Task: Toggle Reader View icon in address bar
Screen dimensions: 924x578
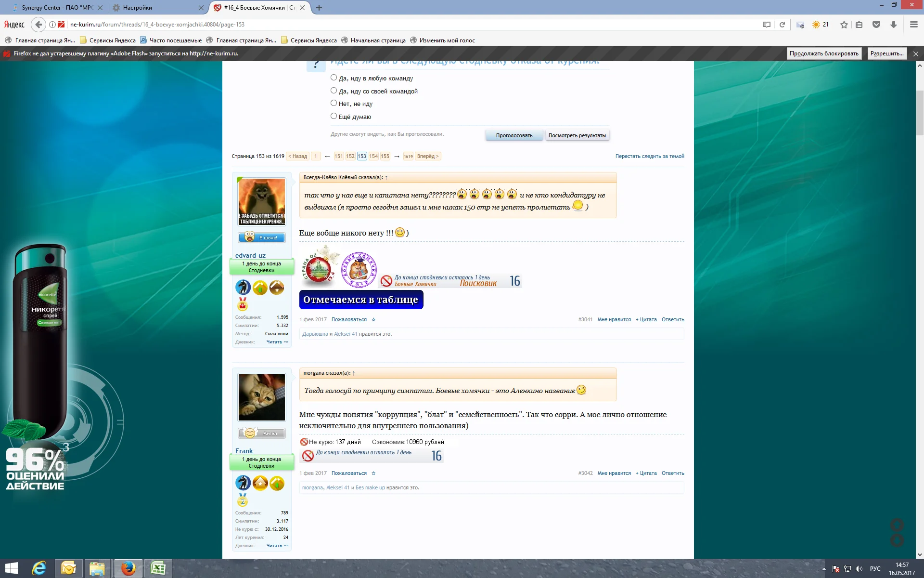Action: point(767,25)
